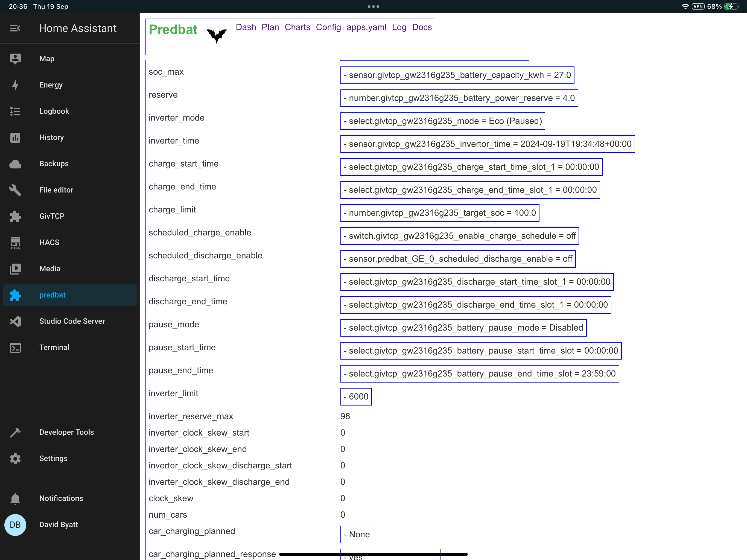Tap the VPN status indicator
The image size is (747, 560).
coord(698,6)
